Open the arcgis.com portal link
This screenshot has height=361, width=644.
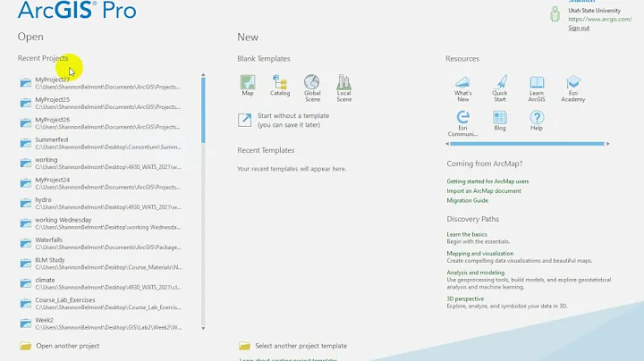(600, 20)
